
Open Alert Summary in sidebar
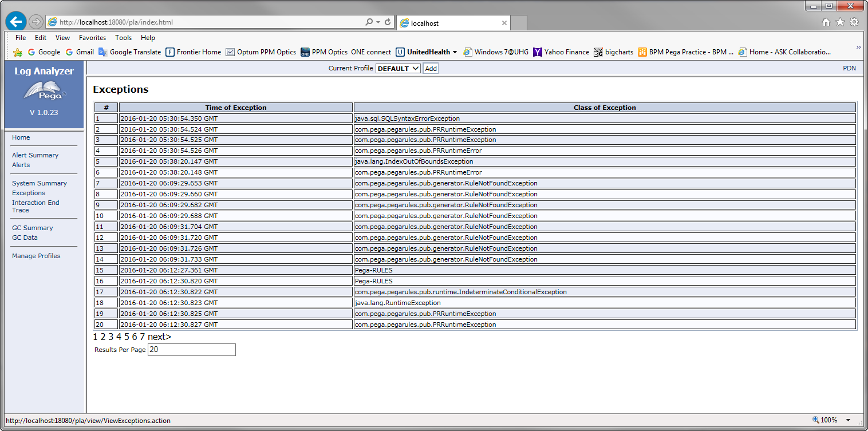click(x=35, y=155)
